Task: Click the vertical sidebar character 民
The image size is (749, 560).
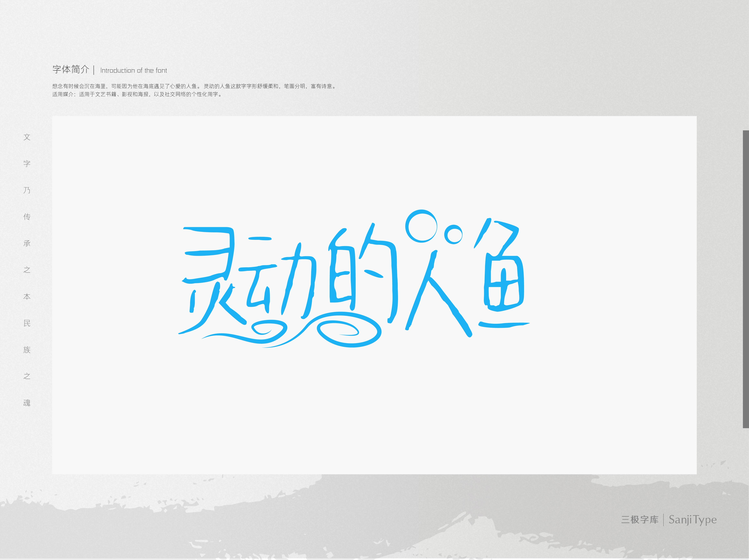Action: coord(27,323)
